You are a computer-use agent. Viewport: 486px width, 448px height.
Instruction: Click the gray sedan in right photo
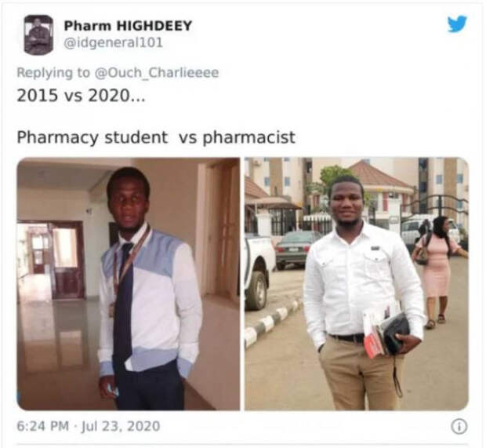(x=292, y=249)
